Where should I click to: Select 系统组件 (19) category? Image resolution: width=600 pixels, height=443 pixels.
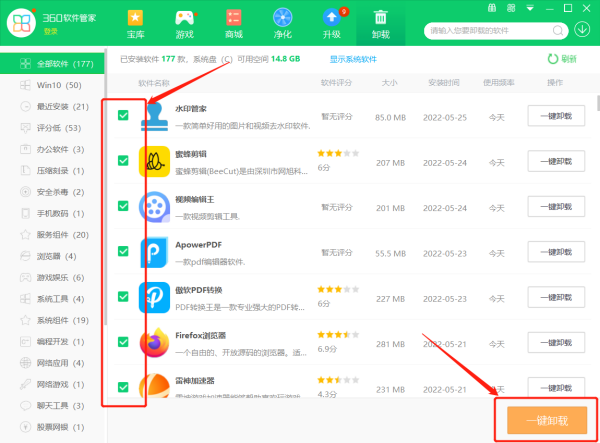tap(52, 320)
